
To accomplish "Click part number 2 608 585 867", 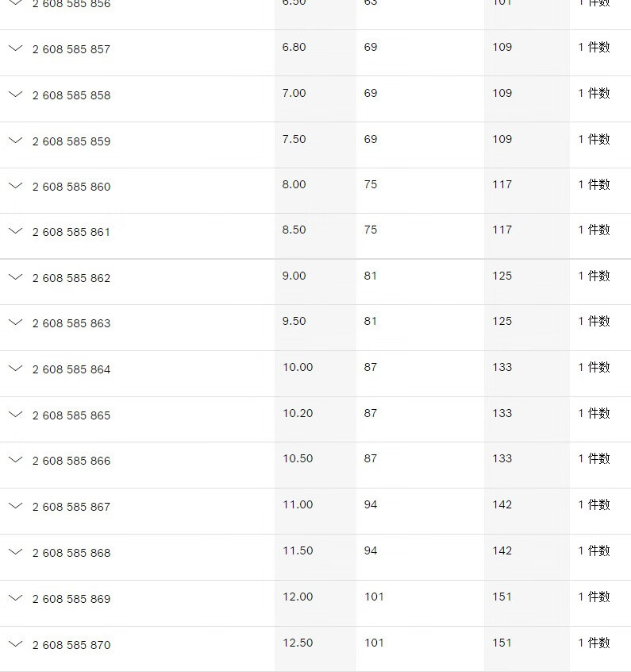I will [x=71, y=507].
